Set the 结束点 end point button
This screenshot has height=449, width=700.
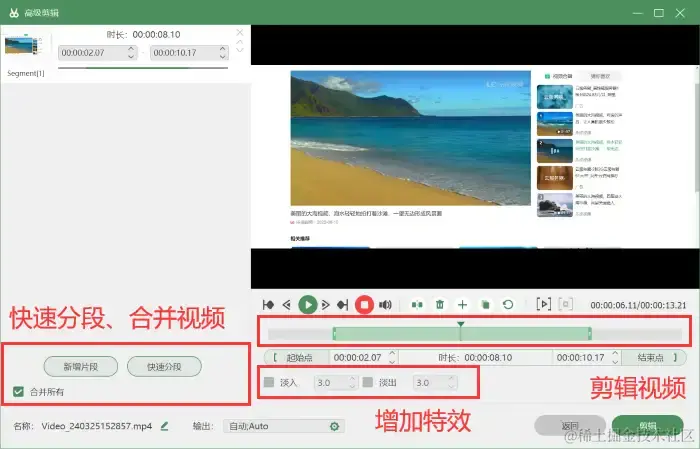654,358
